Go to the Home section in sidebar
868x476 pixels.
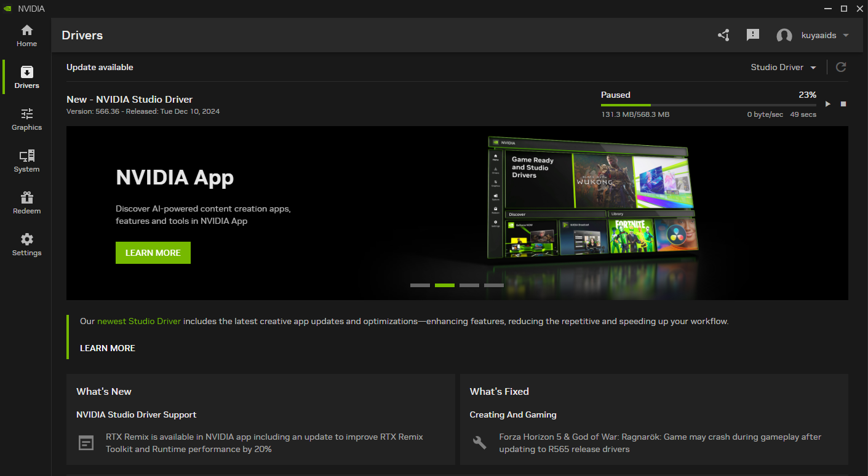tap(26, 36)
